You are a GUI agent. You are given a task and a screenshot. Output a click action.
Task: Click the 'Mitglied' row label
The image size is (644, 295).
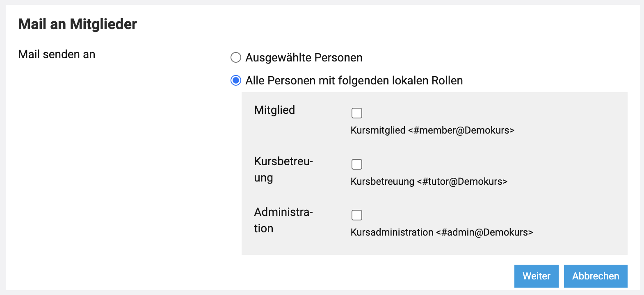point(274,110)
